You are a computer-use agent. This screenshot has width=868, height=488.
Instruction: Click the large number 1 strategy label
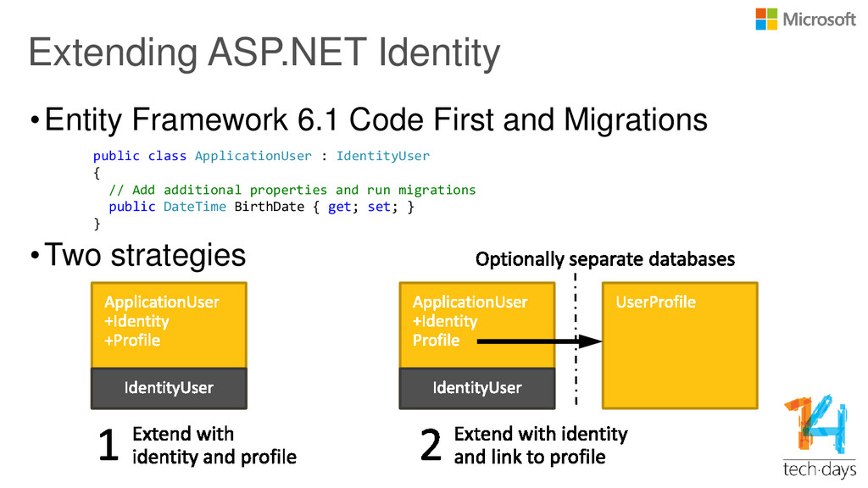[108, 445]
